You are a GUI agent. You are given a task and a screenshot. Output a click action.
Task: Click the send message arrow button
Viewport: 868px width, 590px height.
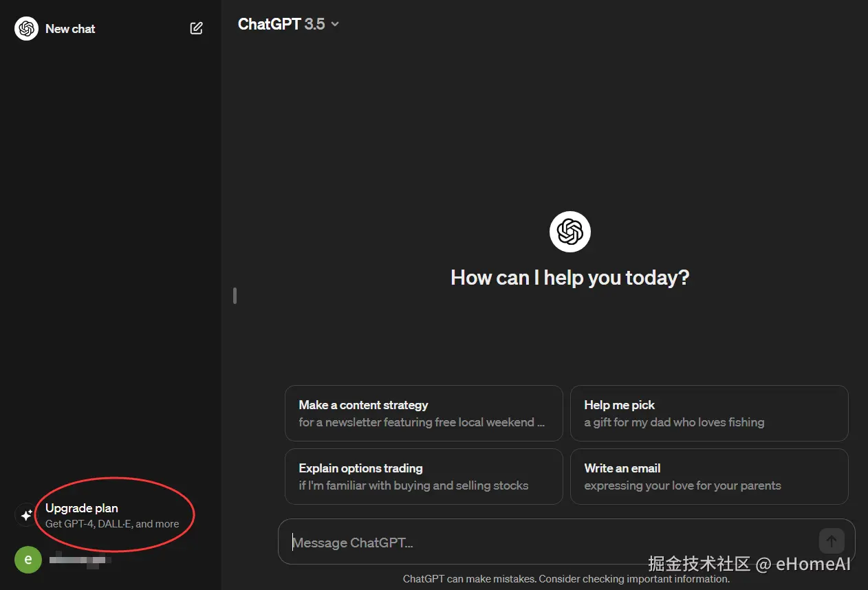[x=832, y=541]
